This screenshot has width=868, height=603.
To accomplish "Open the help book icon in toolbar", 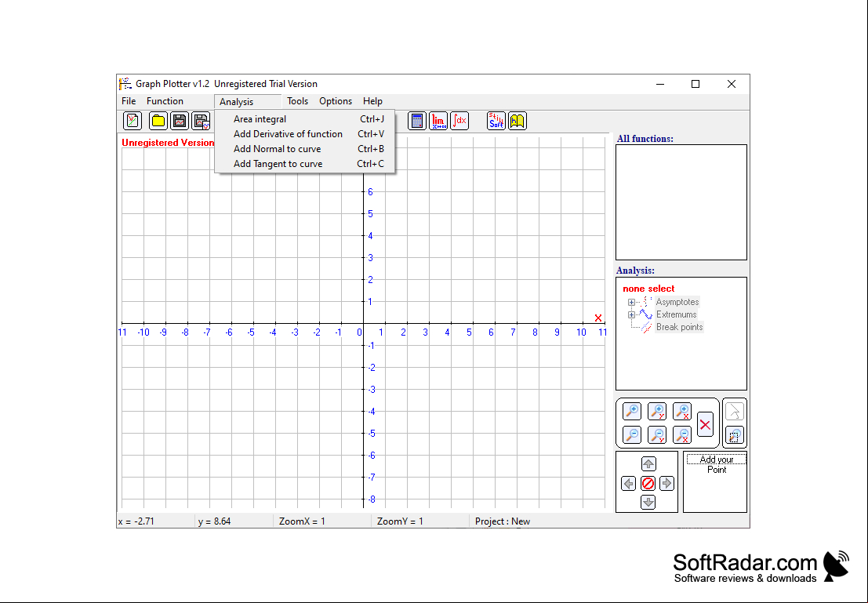I will [517, 121].
